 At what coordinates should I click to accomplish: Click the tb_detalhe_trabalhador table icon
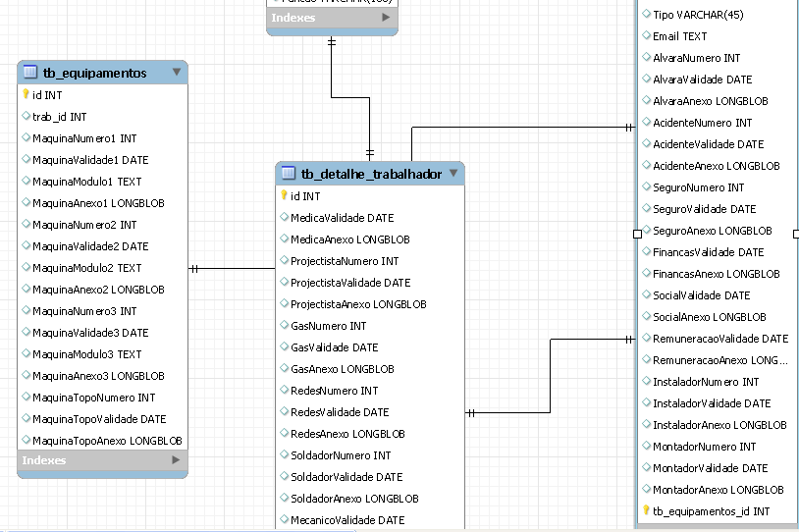tap(289, 174)
